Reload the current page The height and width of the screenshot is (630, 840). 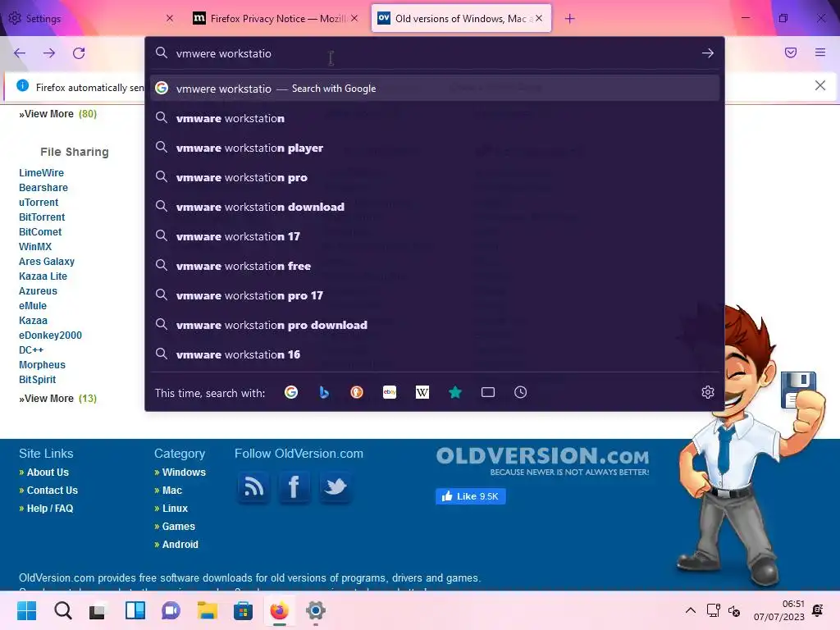pyautogui.click(x=79, y=53)
